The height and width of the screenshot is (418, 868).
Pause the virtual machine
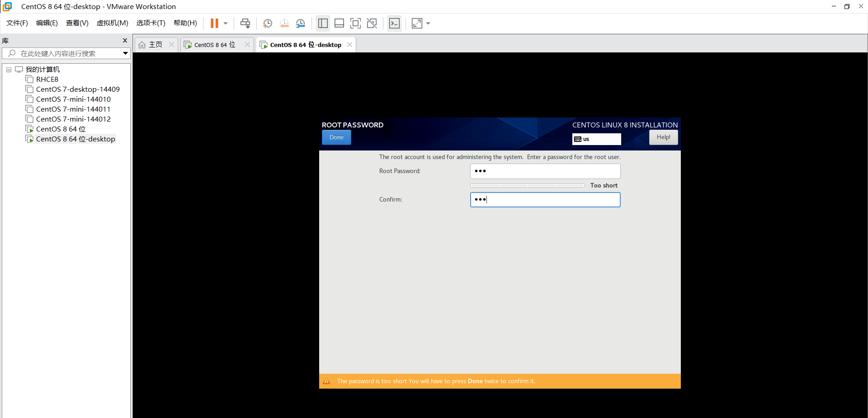(x=214, y=23)
